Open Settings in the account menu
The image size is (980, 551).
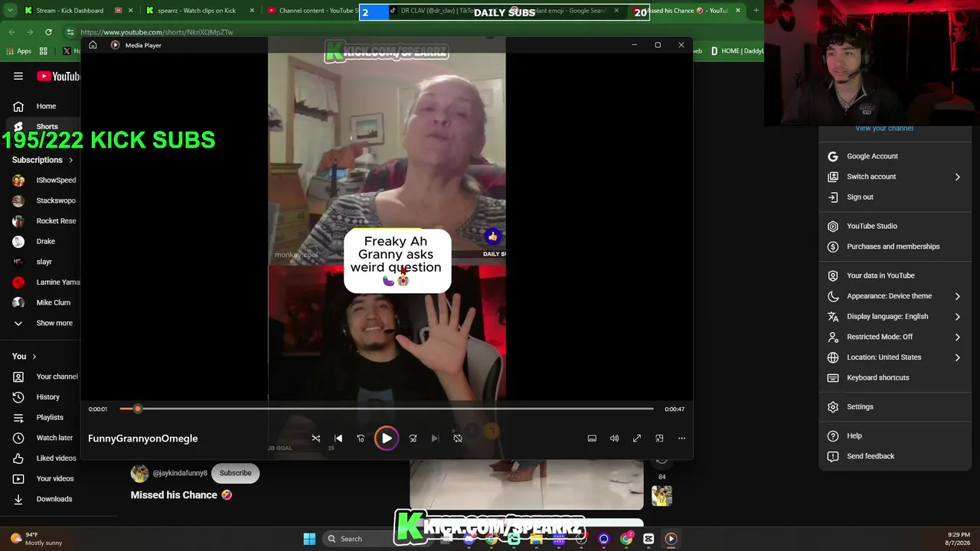[896, 407]
